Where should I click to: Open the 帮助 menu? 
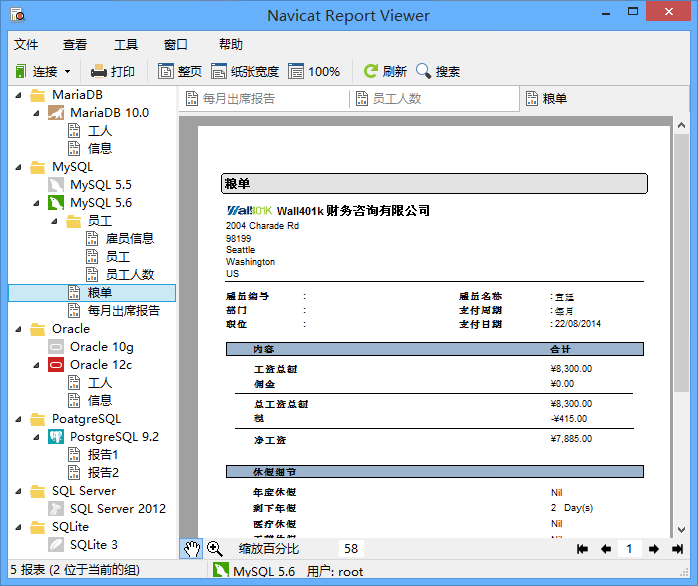click(231, 45)
